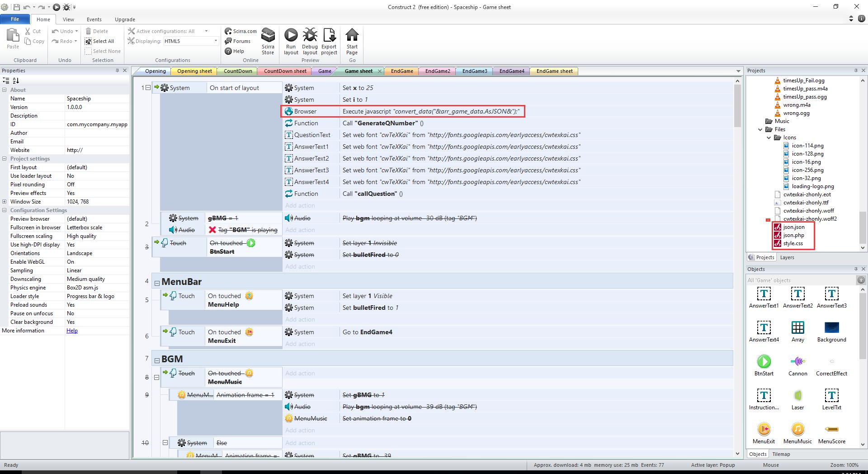Collapse the Files folder in Projects
868x474 pixels.
click(760, 129)
